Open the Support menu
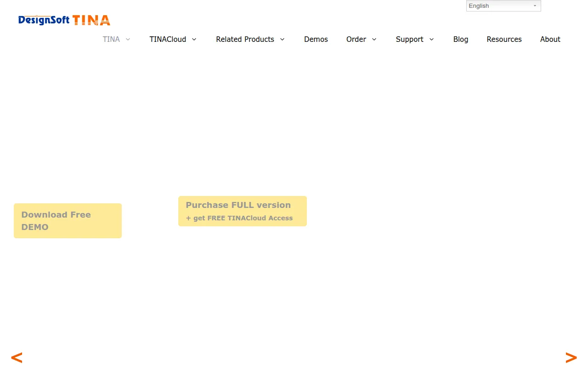Screen dimensions: 588x368 (410, 40)
